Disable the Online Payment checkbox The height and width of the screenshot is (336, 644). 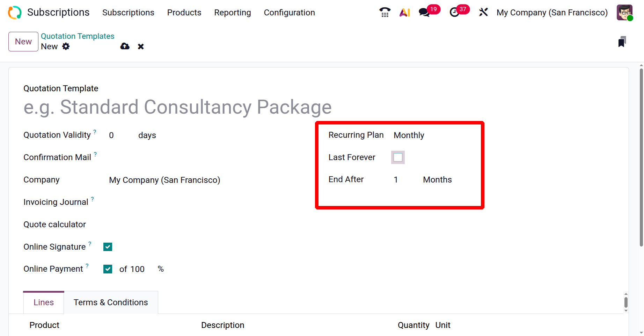108,269
